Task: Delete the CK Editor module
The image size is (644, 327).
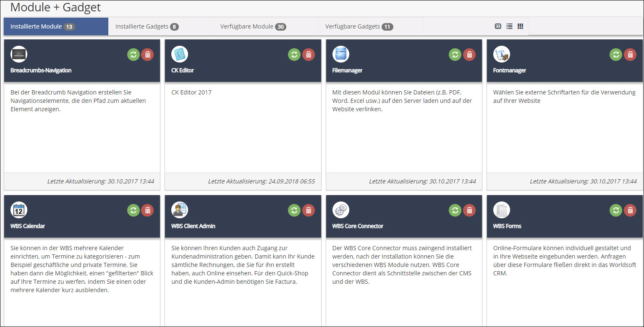Action: click(309, 55)
